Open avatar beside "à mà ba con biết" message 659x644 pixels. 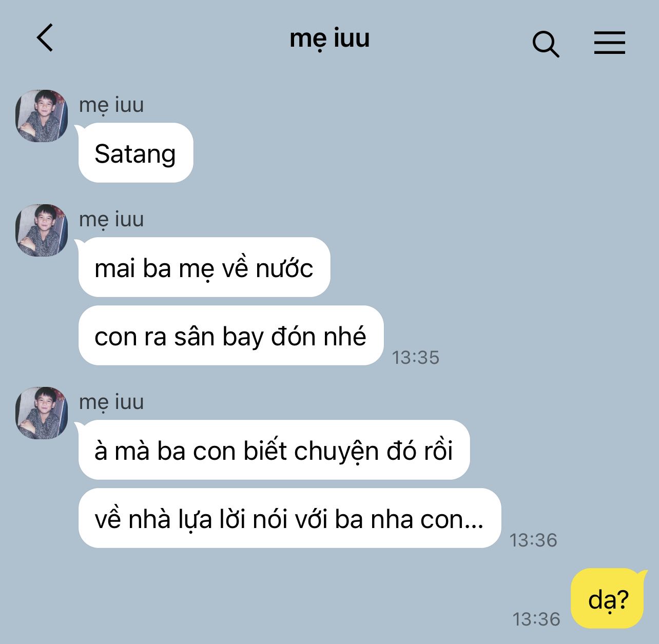[42, 413]
